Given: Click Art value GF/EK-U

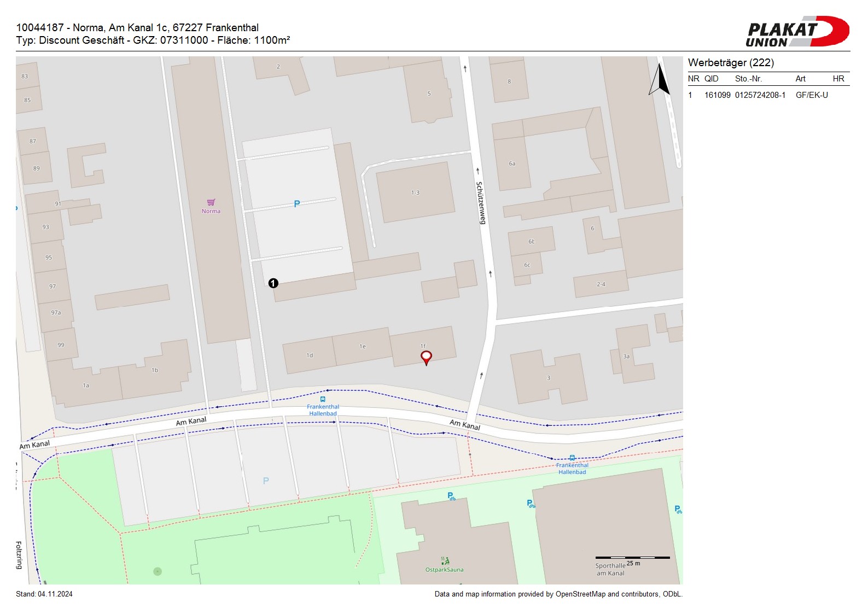Looking at the screenshot, I should [x=812, y=95].
